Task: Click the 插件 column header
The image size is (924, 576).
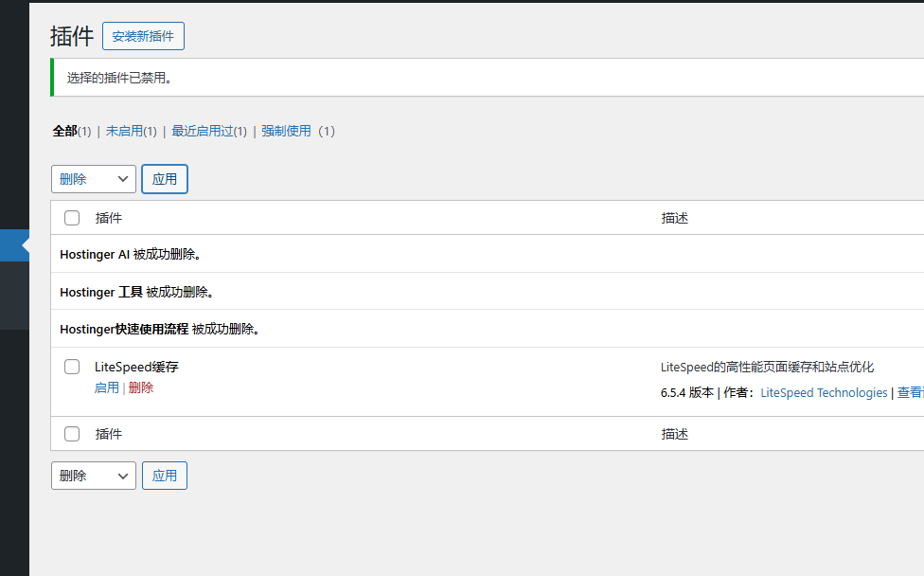Action: pyautogui.click(x=109, y=217)
